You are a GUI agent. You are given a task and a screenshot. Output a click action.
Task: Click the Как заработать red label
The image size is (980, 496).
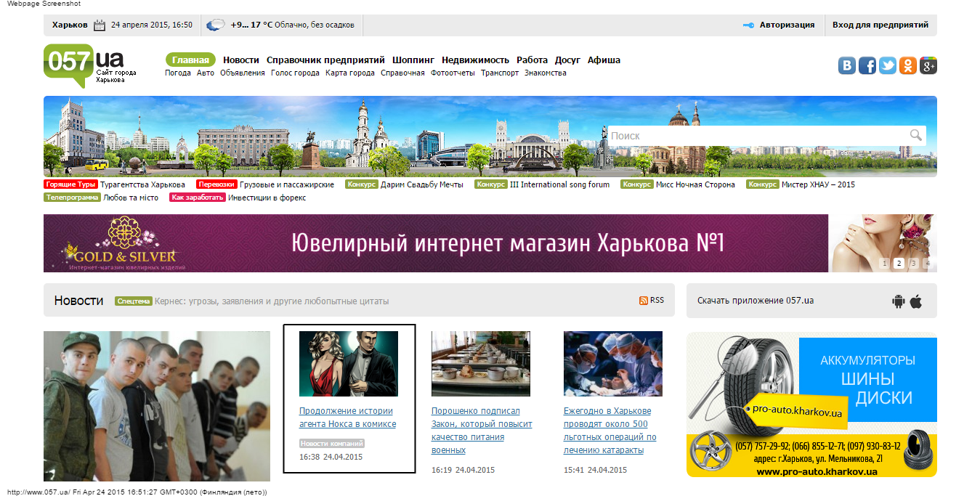[x=198, y=198]
